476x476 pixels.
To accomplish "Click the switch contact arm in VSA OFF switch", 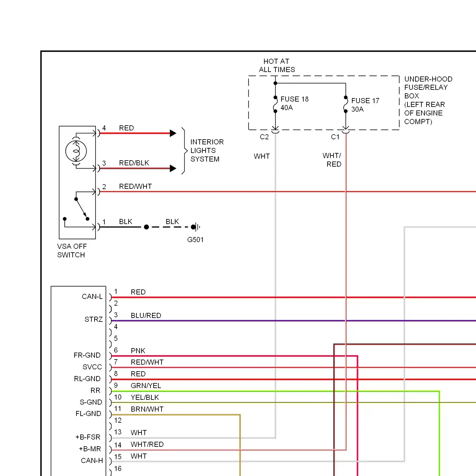I will click(x=82, y=209).
